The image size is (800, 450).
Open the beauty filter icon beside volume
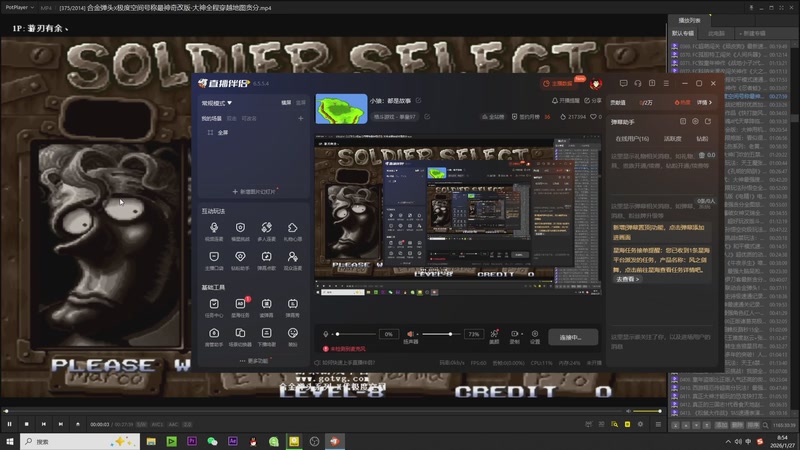(494, 334)
